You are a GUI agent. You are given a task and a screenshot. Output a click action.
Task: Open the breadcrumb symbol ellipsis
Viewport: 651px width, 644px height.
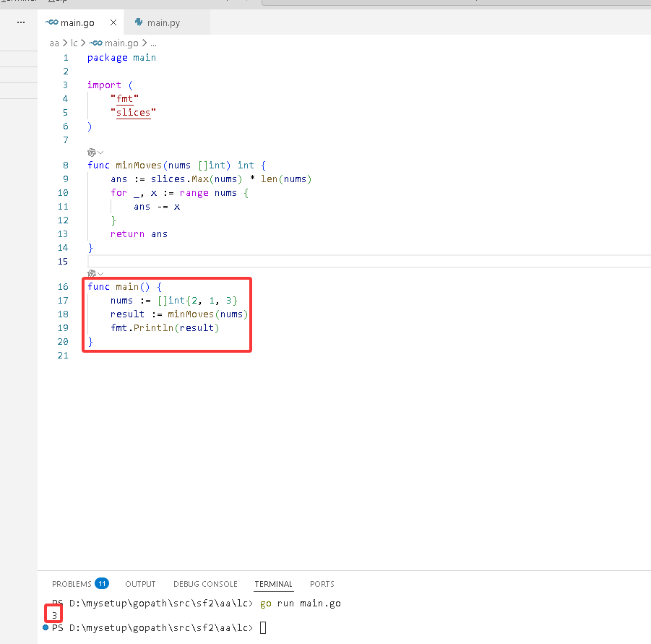pos(154,43)
